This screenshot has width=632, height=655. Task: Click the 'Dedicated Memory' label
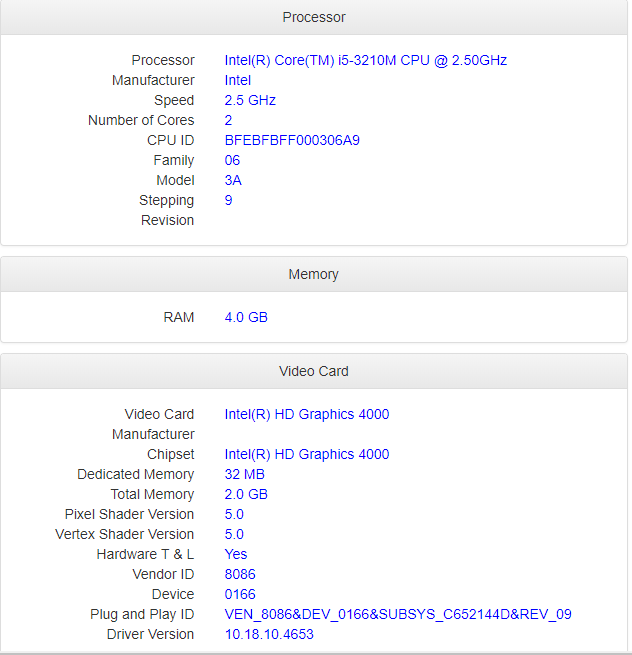click(136, 474)
